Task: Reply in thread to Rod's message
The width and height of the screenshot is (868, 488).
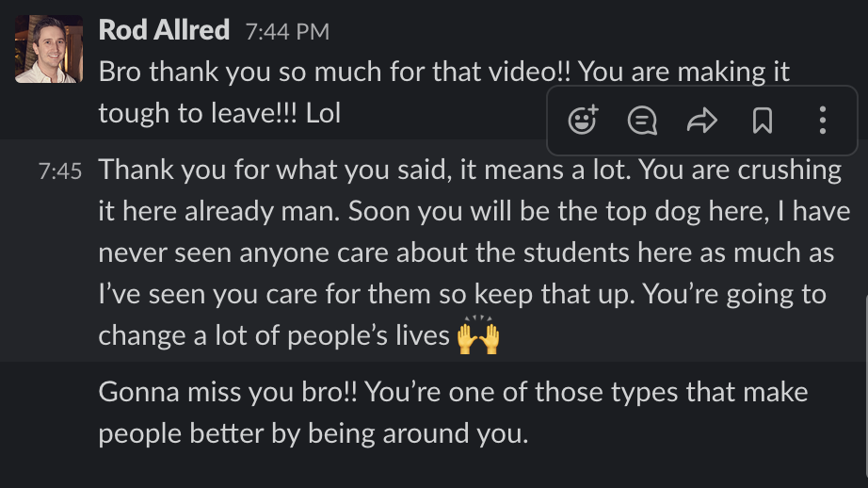Action: tap(643, 121)
